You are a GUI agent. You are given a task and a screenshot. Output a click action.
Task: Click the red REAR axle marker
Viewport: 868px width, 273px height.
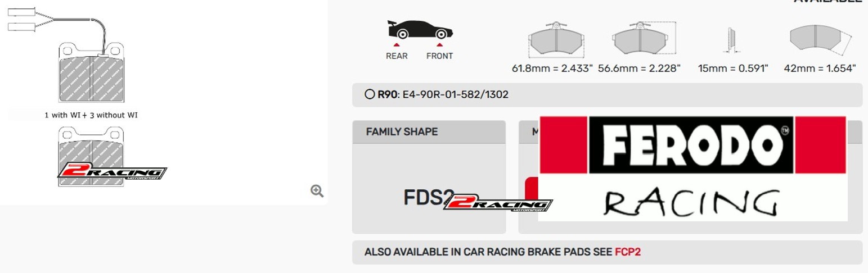[x=397, y=44]
